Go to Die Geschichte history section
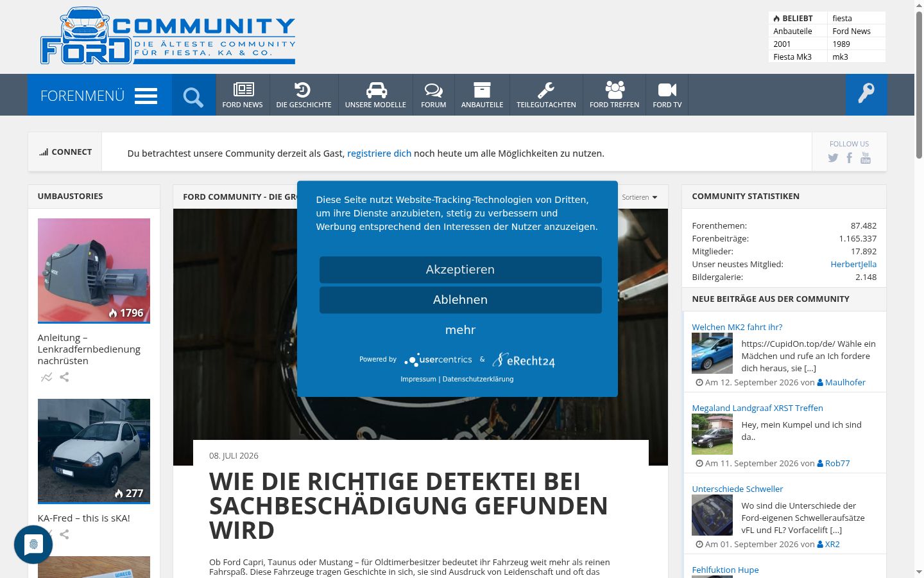 click(304, 95)
